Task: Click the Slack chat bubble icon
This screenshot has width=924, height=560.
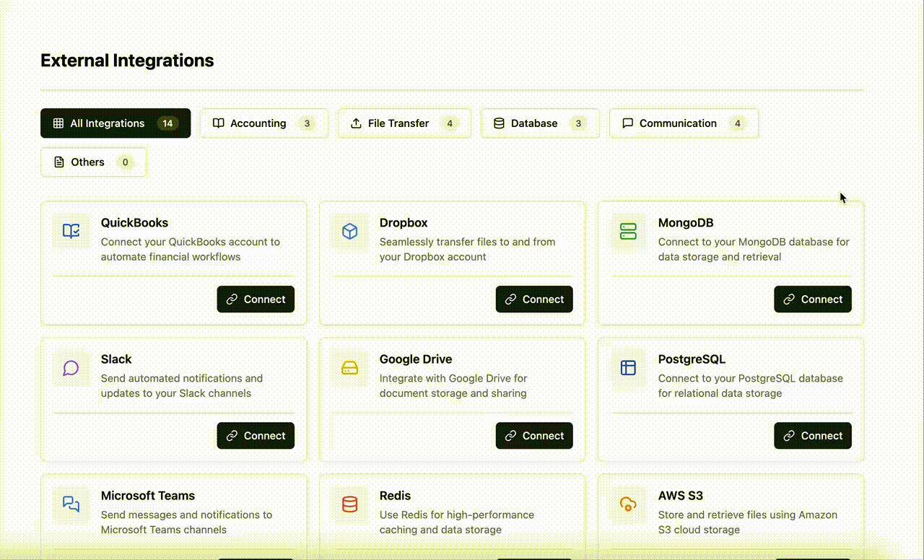Action: 71,367
